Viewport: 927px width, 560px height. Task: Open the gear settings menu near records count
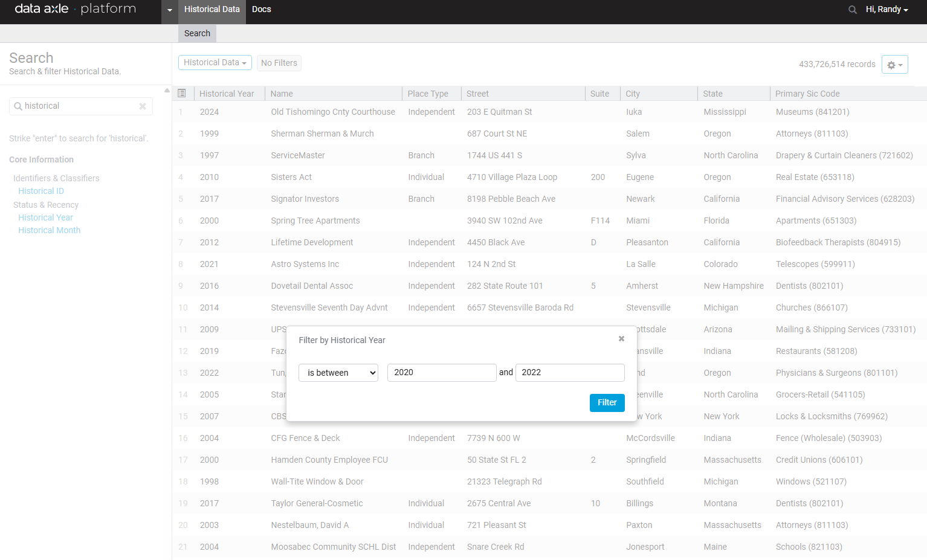[x=894, y=65]
